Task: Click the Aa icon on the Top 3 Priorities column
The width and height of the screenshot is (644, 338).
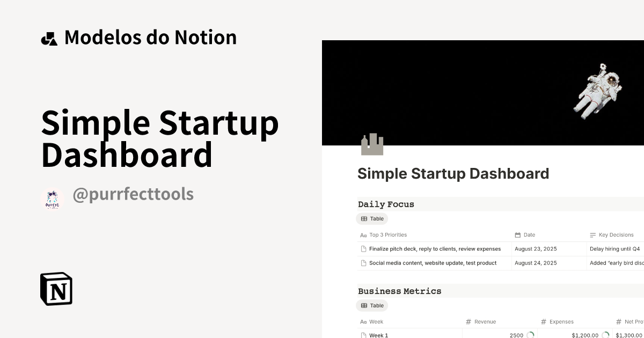Action: [x=362, y=234]
